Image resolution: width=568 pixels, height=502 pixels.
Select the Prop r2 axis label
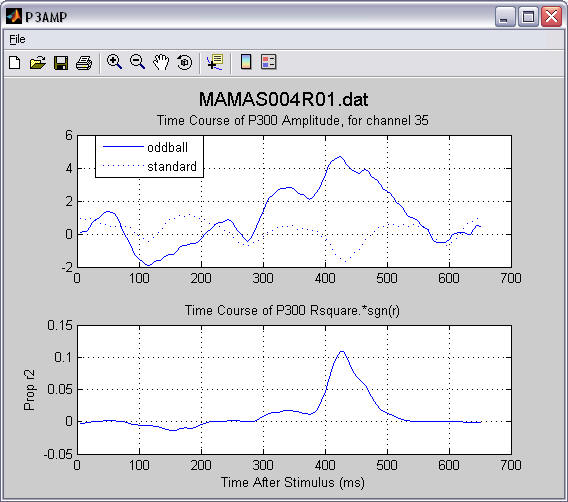coord(29,390)
